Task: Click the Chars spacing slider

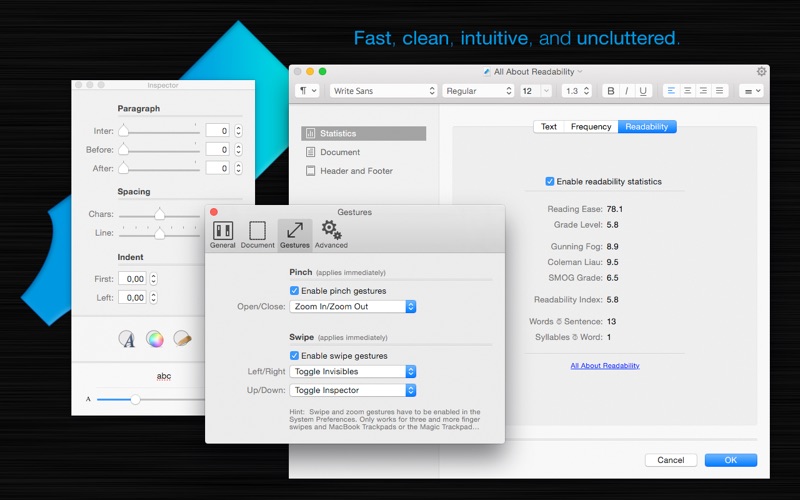Action: click(x=159, y=213)
